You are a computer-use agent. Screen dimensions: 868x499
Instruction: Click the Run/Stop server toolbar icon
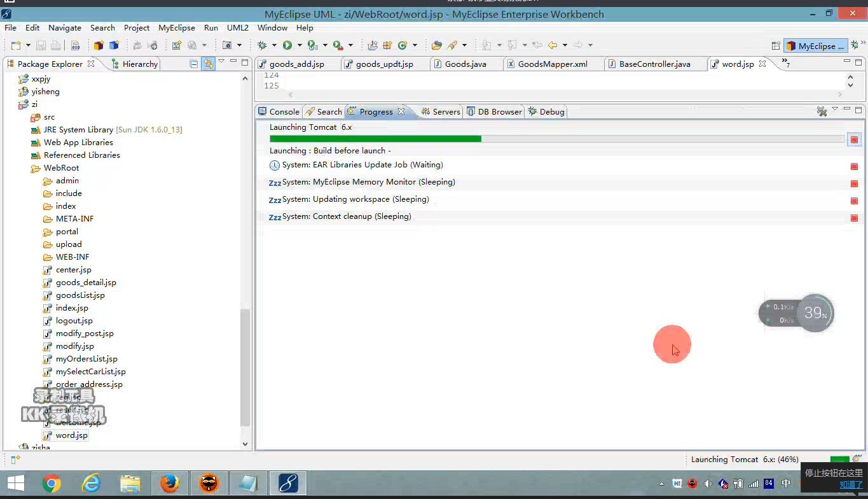(x=312, y=45)
